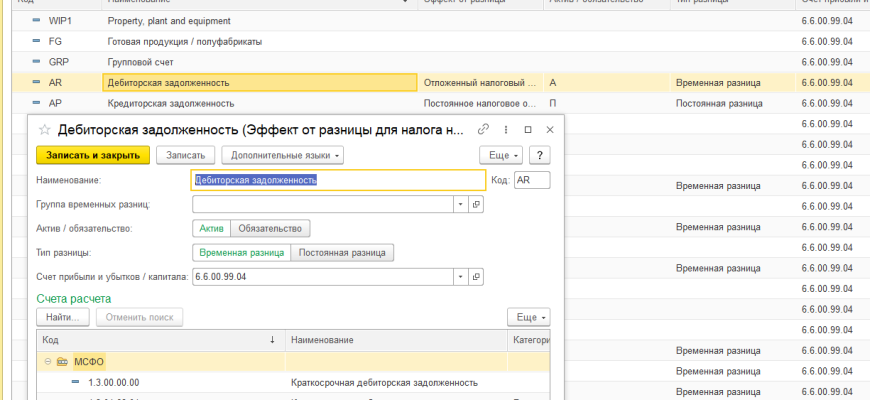Click the МСФО folder icon in the tree
Screen dimensions: 870x400
pos(62,362)
